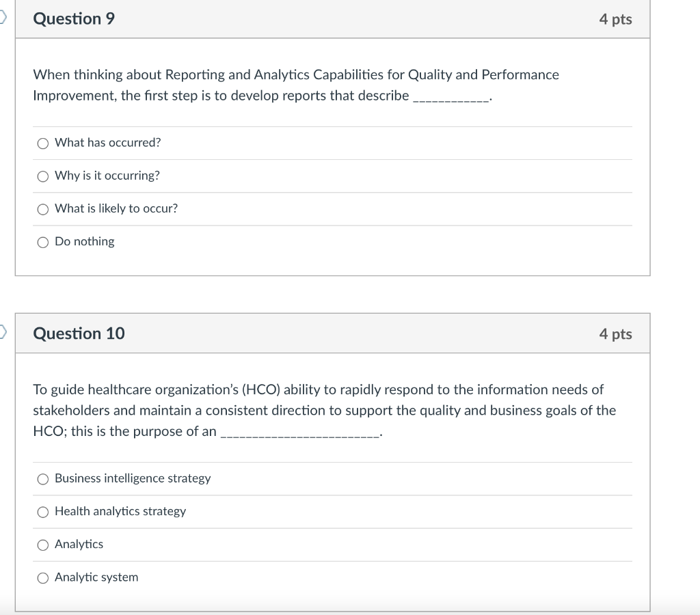
Task: Select the radio button for "What has occurred?"
Action: click(42, 143)
